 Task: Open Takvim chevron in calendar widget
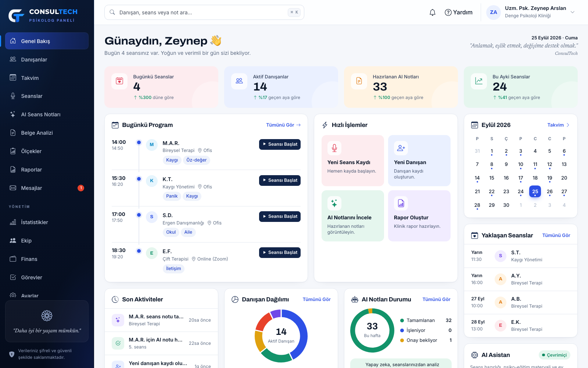click(x=568, y=125)
